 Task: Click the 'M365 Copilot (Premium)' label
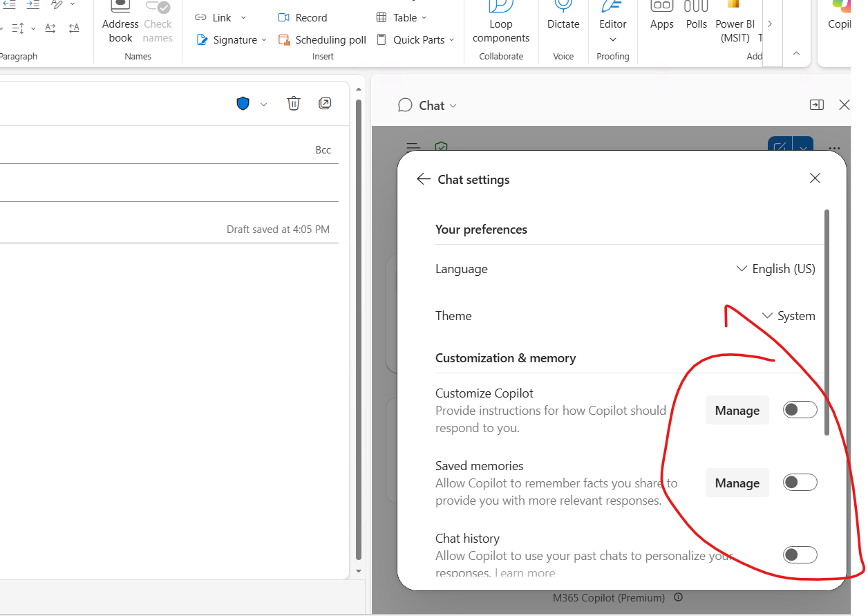[609, 597]
